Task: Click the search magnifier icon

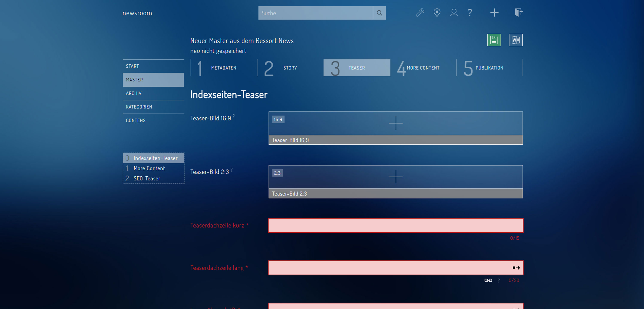Action: pos(379,13)
